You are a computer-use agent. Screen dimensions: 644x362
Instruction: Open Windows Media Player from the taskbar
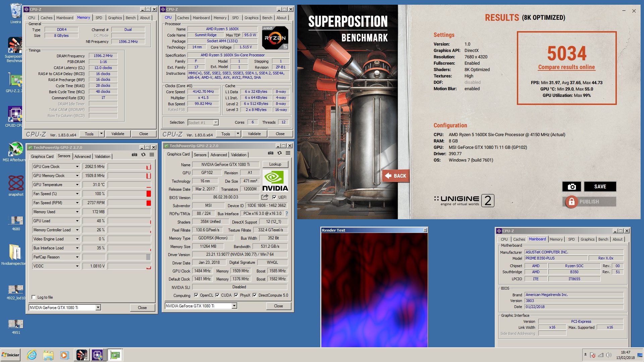(x=65, y=355)
